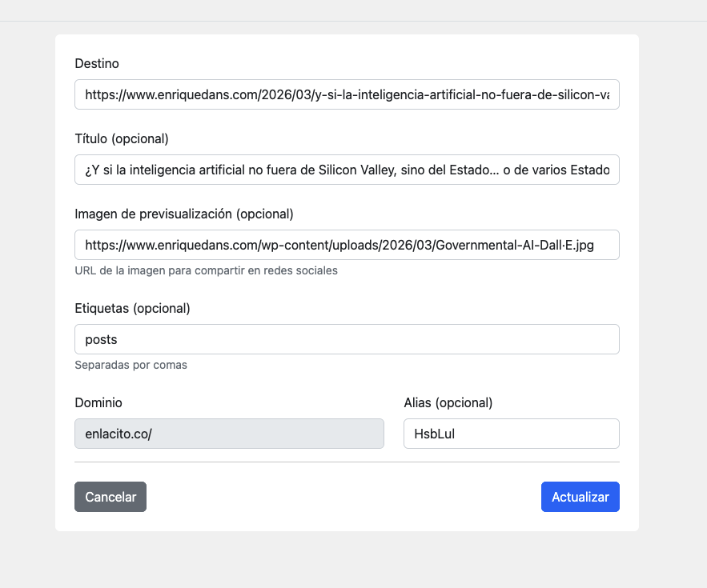
Task: Click the horizontal divider above the buttons
Action: click(x=346, y=462)
